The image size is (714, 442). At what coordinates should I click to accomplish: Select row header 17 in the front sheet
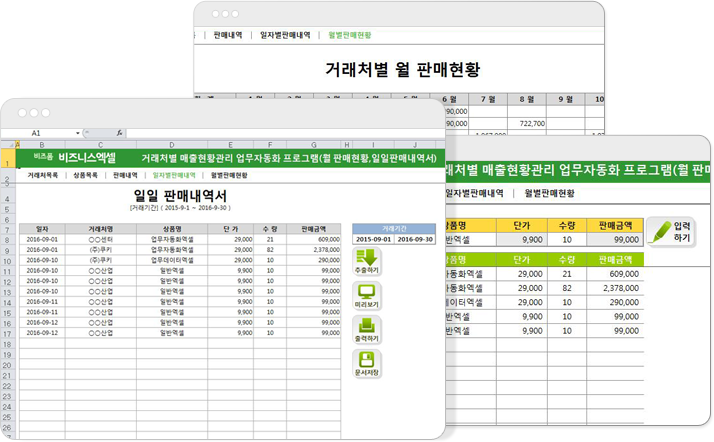7,334
